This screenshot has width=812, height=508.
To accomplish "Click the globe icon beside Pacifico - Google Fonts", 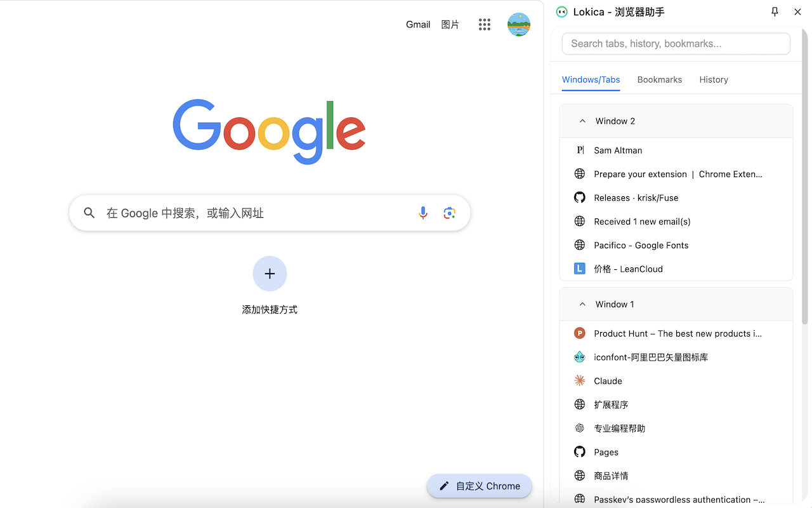I will click(579, 245).
